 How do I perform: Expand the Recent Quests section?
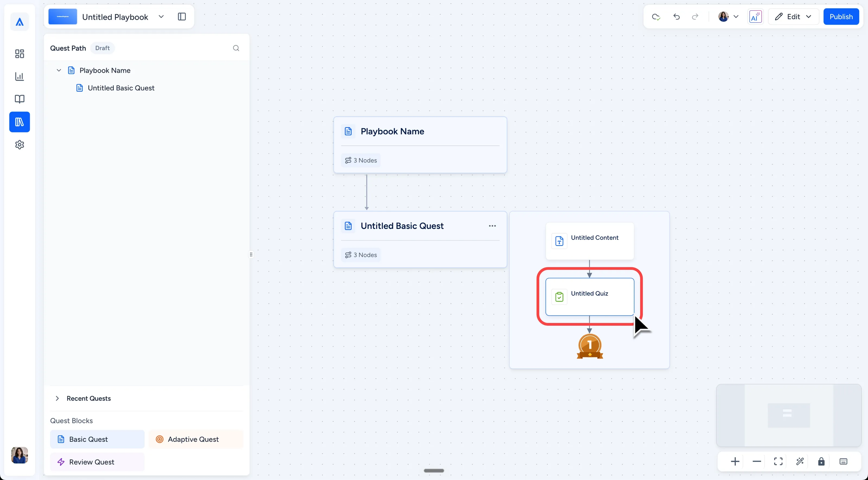pos(57,398)
